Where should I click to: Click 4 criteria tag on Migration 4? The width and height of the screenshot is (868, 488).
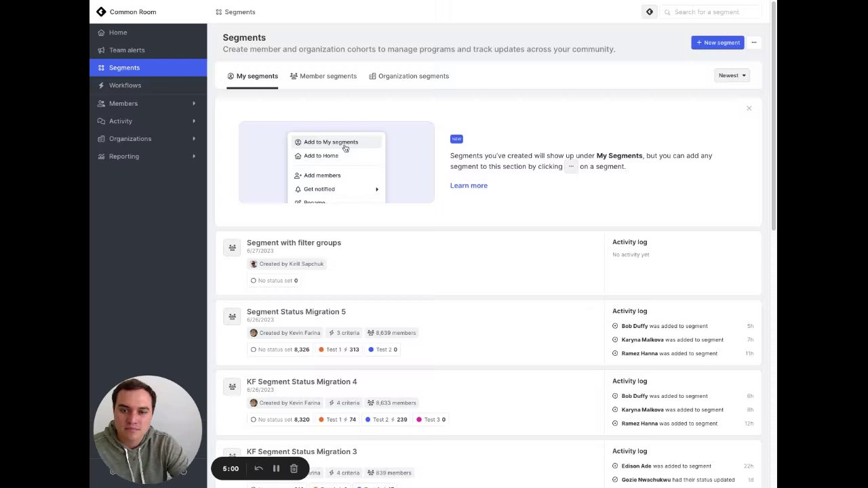[x=344, y=403]
